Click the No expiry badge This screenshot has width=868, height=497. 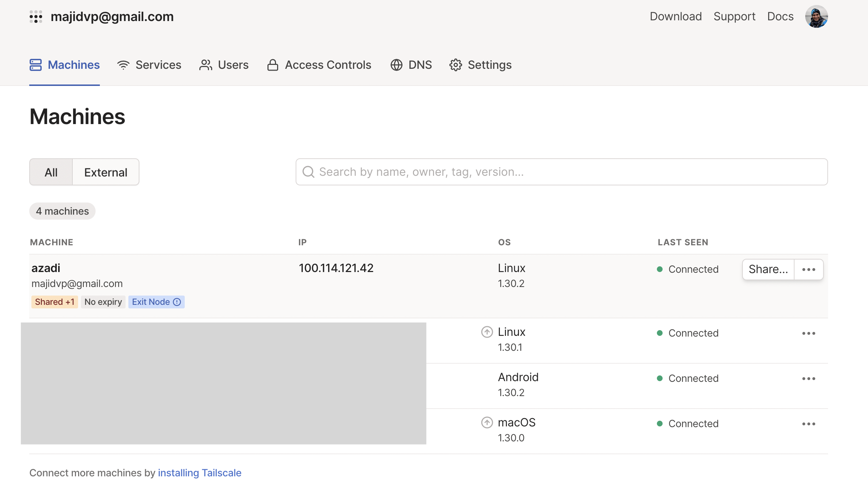(x=103, y=302)
